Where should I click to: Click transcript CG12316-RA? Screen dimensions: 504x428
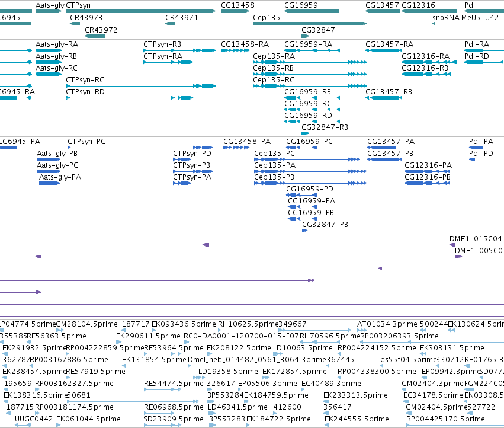coord(429,62)
